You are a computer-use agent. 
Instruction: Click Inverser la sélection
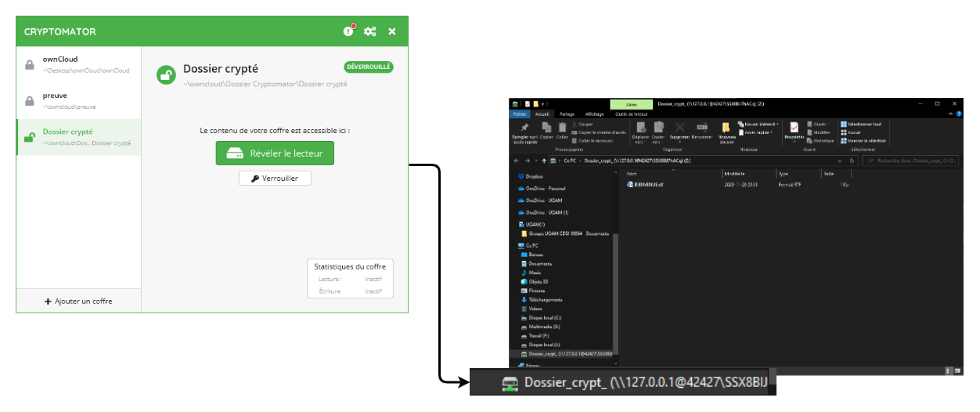(x=863, y=141)
